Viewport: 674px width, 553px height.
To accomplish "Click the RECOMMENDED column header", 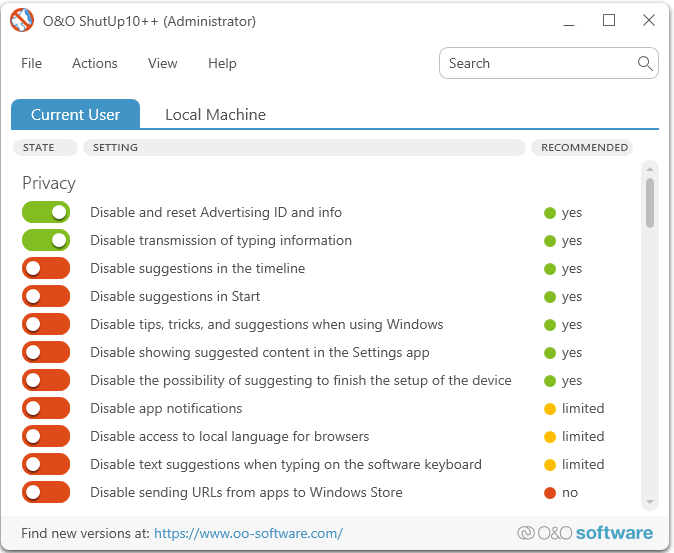I will pos(582,147).
